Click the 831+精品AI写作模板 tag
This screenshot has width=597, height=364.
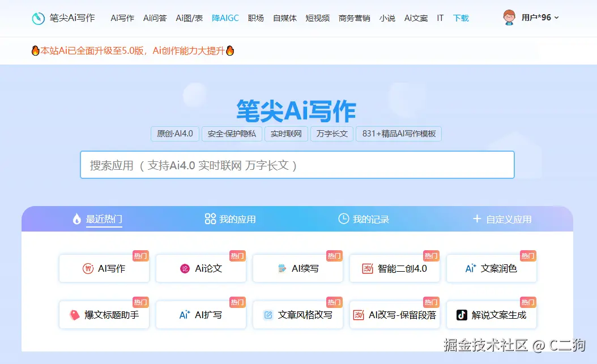pyautogui.click(x=399, y=134)
